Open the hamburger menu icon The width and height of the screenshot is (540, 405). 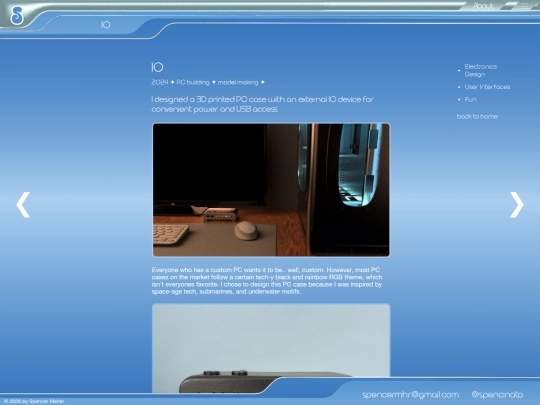(524, 6)
